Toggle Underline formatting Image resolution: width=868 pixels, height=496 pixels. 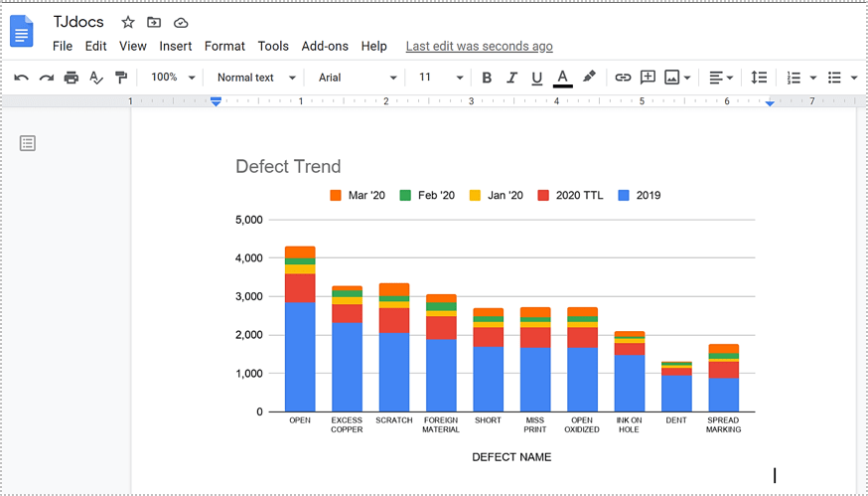(537, 78)
